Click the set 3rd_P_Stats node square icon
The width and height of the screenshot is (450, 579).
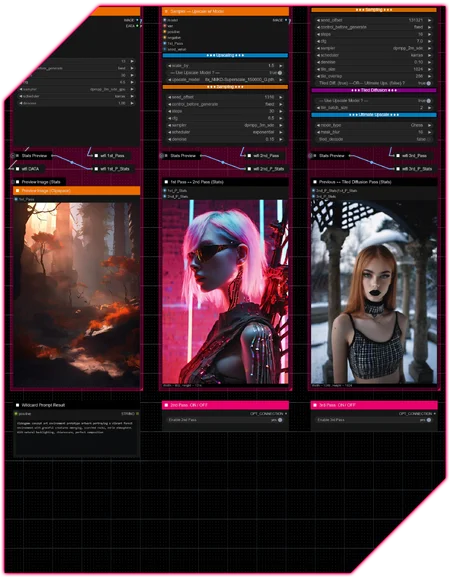398,169
